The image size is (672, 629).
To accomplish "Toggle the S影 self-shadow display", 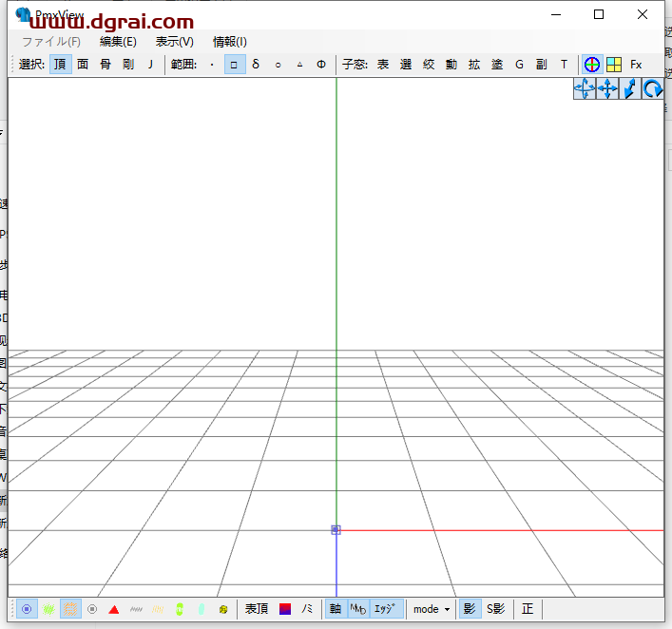I will click(496, 609).
